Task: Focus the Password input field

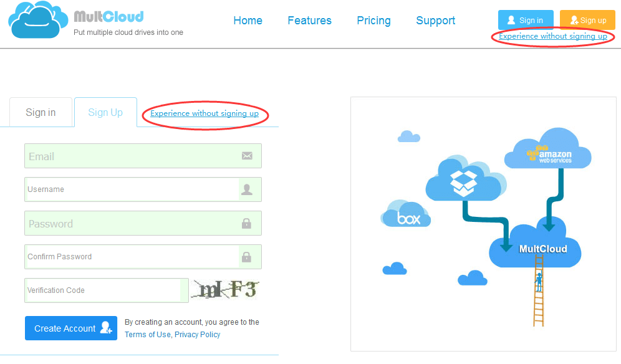Action: click(x=143, y=223)
